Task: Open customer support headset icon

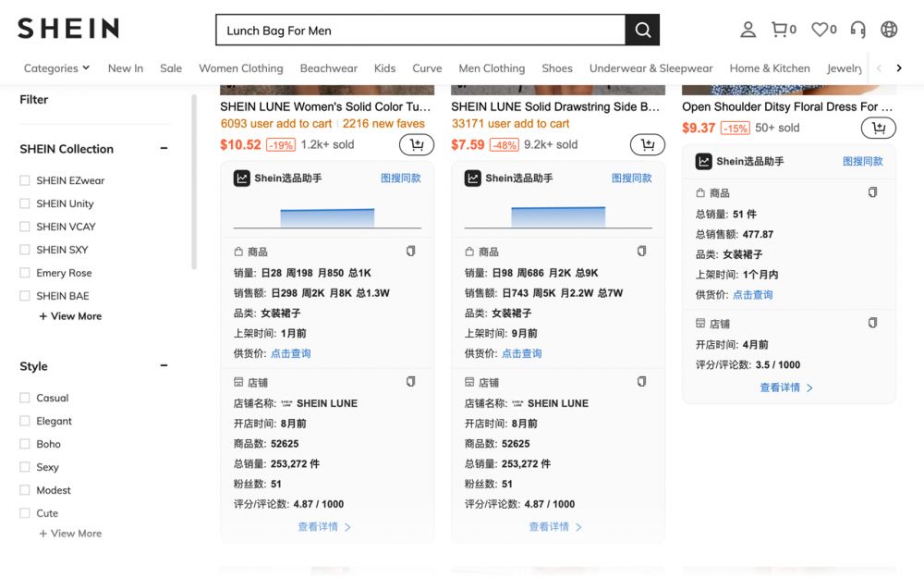Action: (858, 30)
